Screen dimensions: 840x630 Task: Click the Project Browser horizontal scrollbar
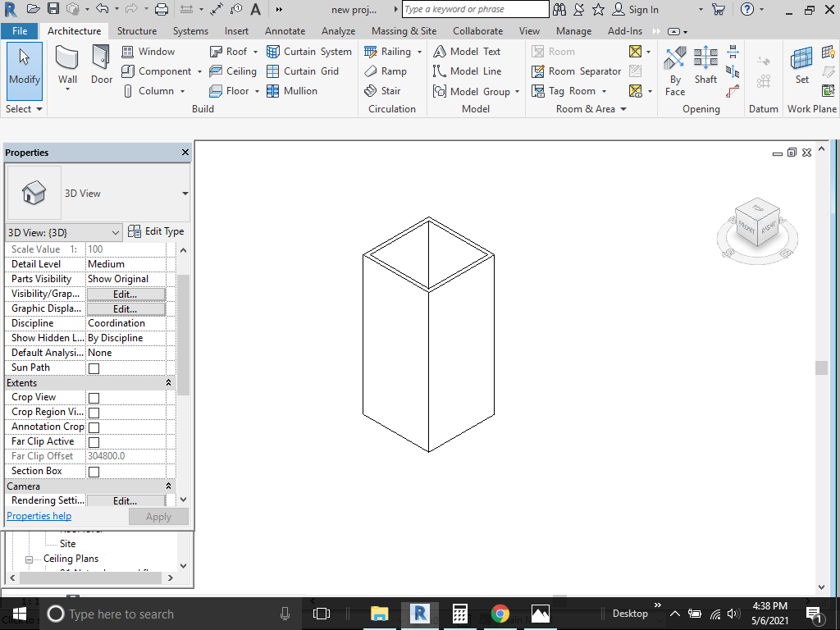(x=92, y=577)
